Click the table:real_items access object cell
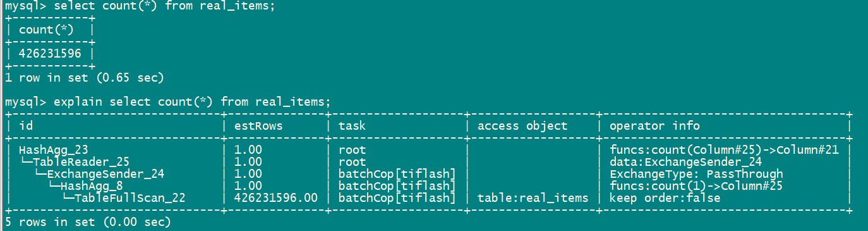 pos(533,197)
